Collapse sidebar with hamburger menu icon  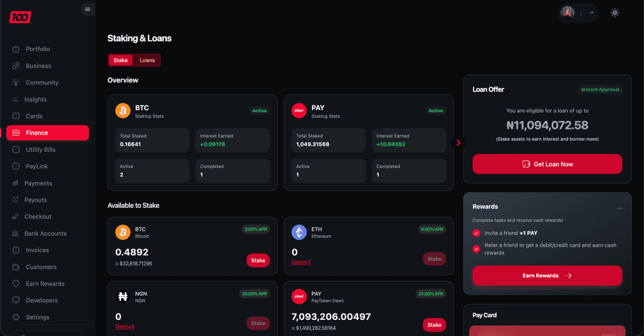pyautogui.click(x=88, y=9)
